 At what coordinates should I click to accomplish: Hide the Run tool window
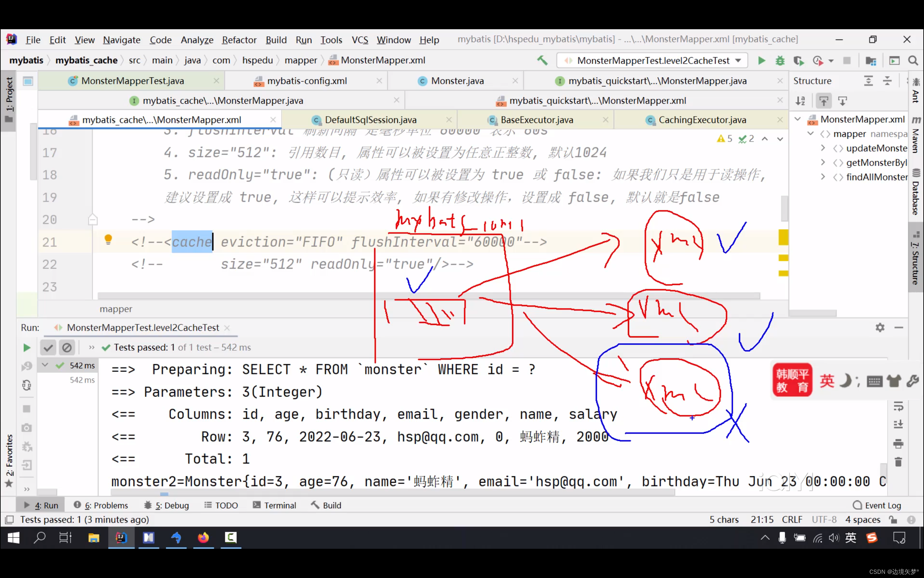pyautogui.click(x=899, y=328)
